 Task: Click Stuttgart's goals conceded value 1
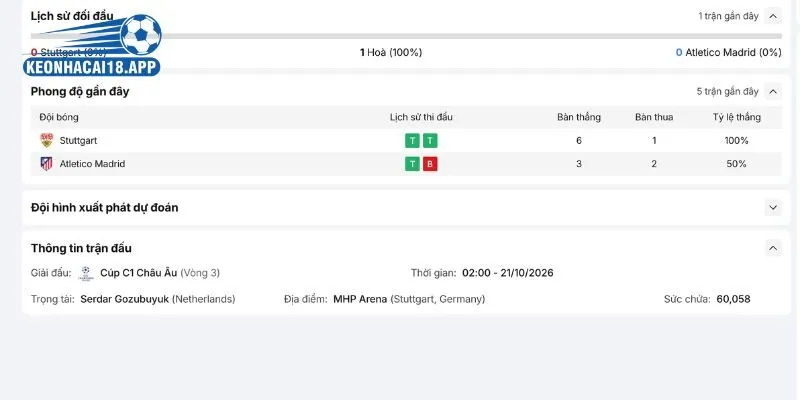click(x=654, y=140)
